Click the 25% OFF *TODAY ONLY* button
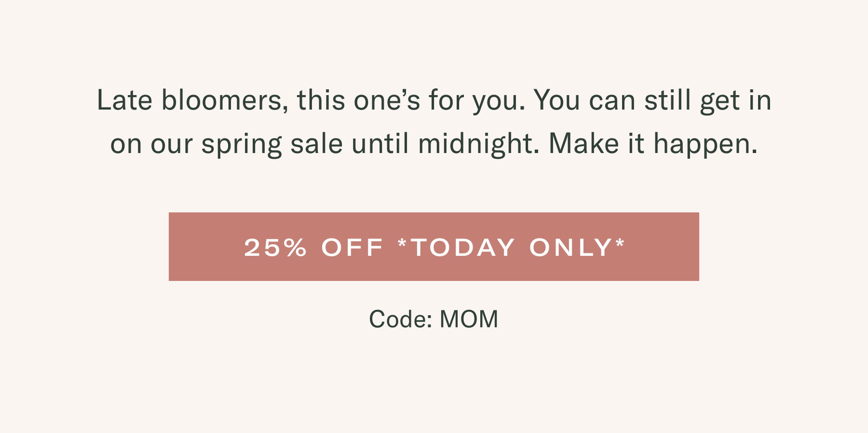This screenshot has width=868, height=433. point(434,247)
